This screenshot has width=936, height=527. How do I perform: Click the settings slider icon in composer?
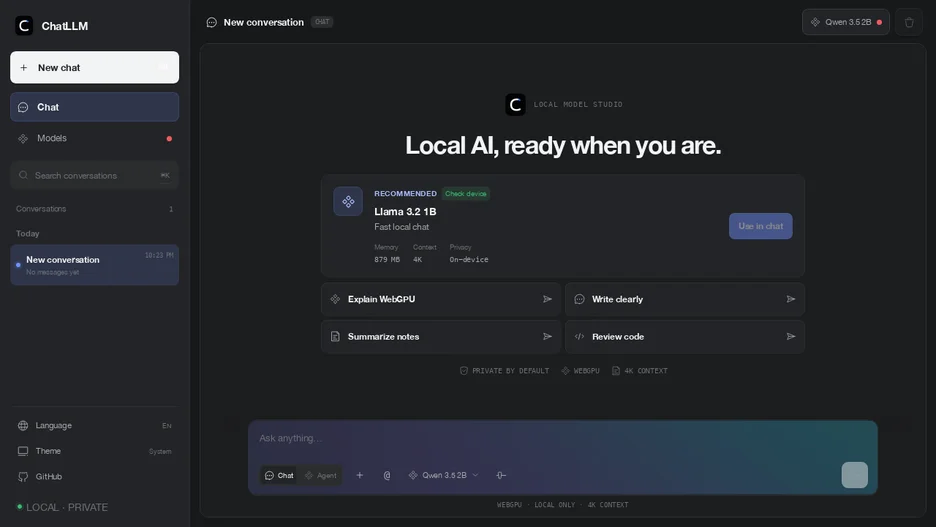click(501, 476)
